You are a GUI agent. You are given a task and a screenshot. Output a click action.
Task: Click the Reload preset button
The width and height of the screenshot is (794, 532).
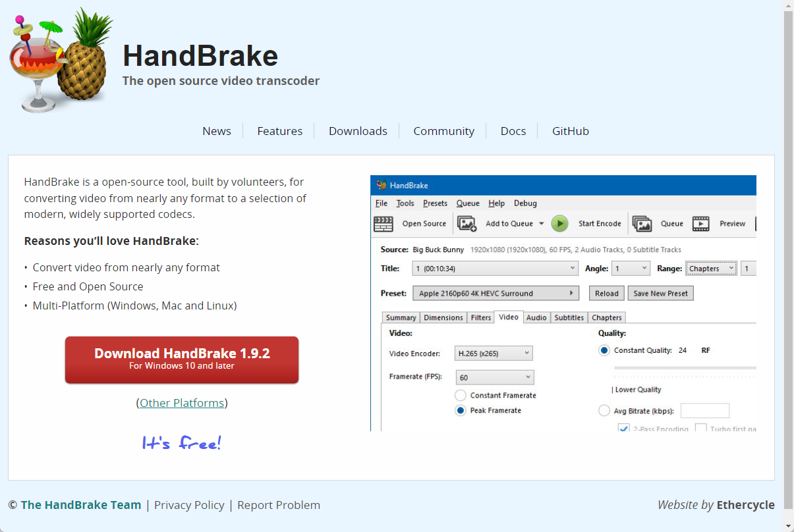pyautogui.click(x=607, y=294)
